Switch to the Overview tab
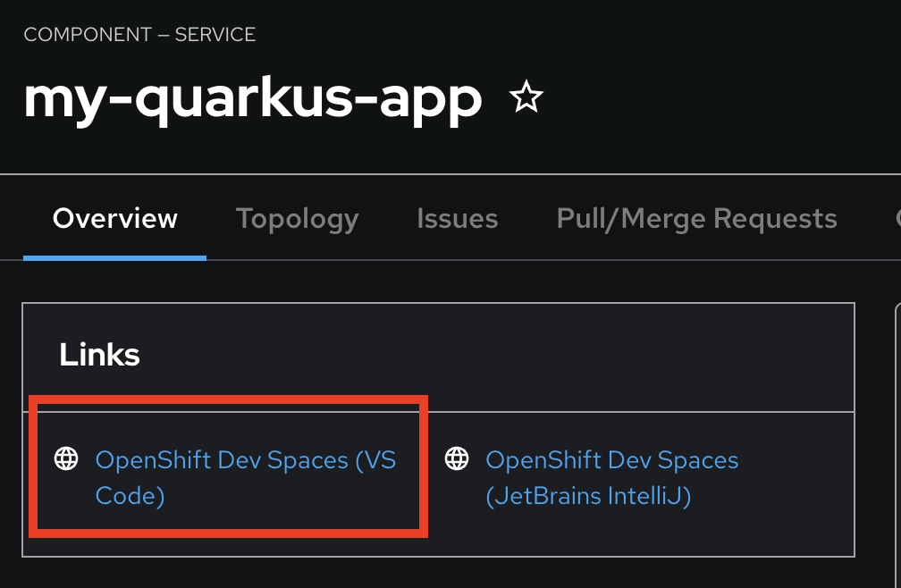Viewport: 901px width, 588px height. click(115, 219)
